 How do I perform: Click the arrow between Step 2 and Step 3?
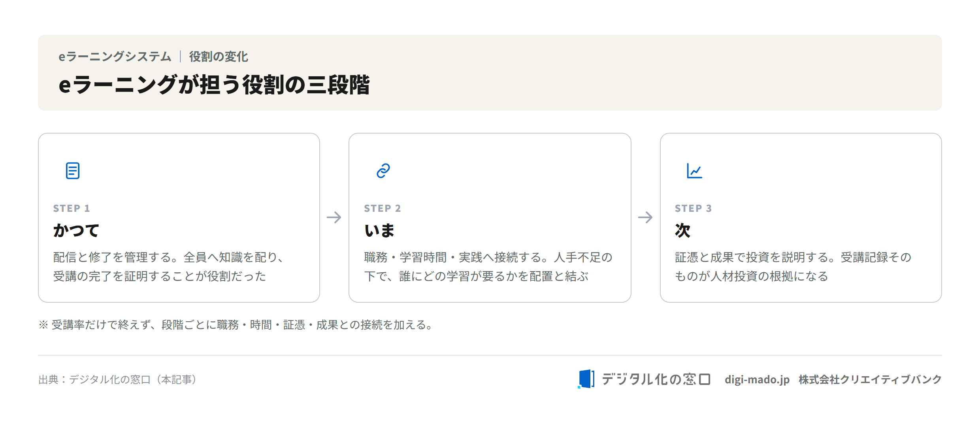(x=645, y=217)
